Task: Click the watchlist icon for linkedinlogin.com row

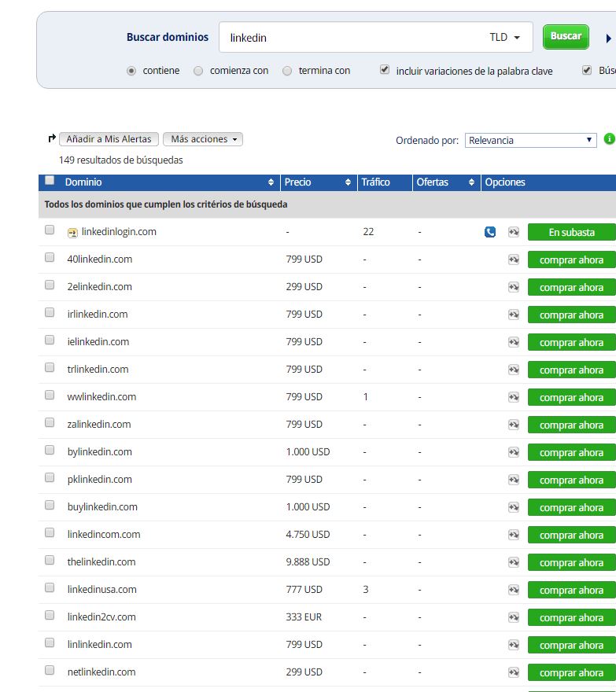Action: click(514, 232)
